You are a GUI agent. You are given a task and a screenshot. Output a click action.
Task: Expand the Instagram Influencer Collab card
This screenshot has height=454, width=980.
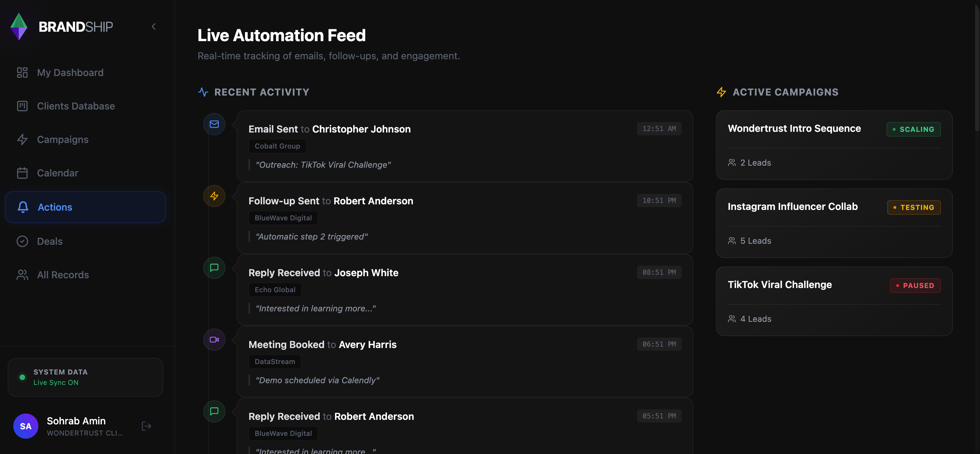[833, 224]
